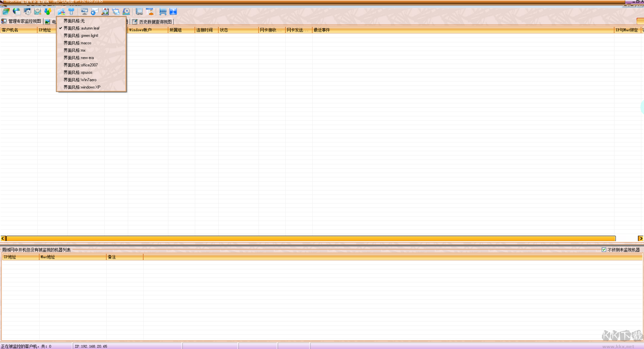Click the CD/disc burning icon on the toolbar
The width and height of the screenshot is (644, 349).
126,11
